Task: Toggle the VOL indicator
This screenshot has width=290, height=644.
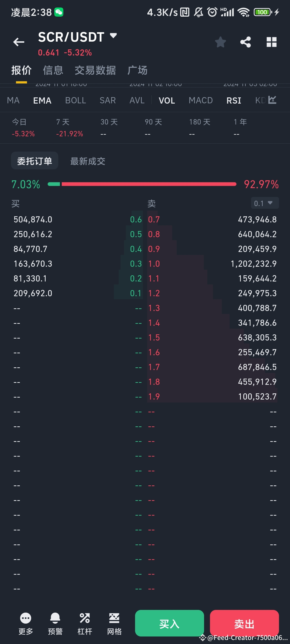Action: [x=167, y=100]
